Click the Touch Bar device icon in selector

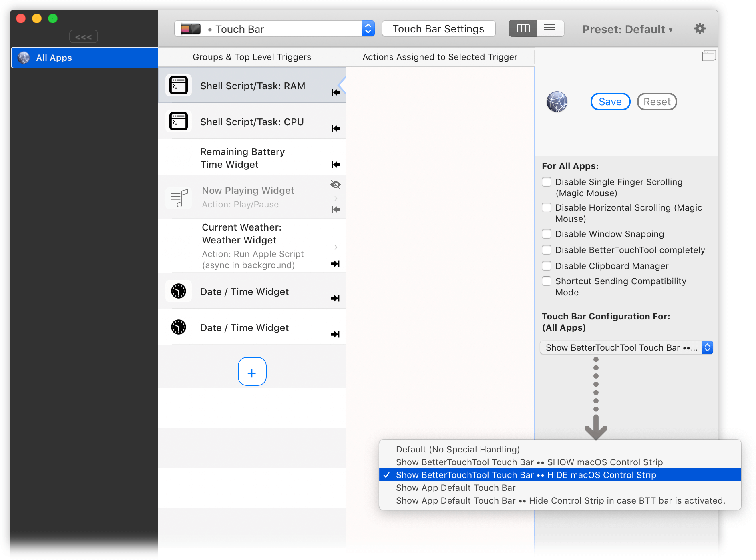point(191,29)
